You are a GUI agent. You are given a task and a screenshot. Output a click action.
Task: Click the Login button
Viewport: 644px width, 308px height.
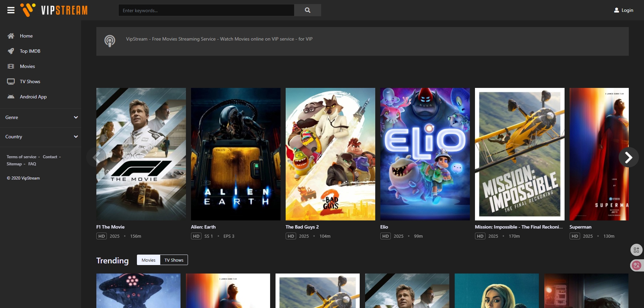point(624,10)
